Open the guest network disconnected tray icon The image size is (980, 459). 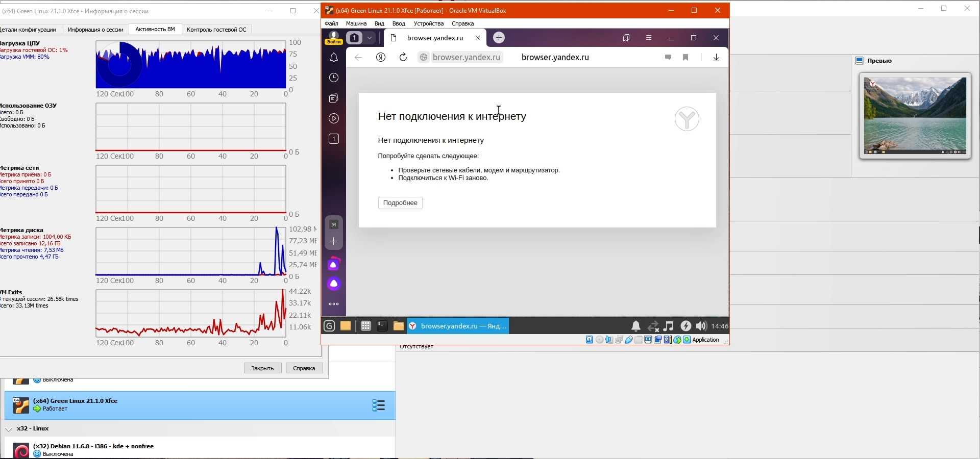(x=653, y=326)
